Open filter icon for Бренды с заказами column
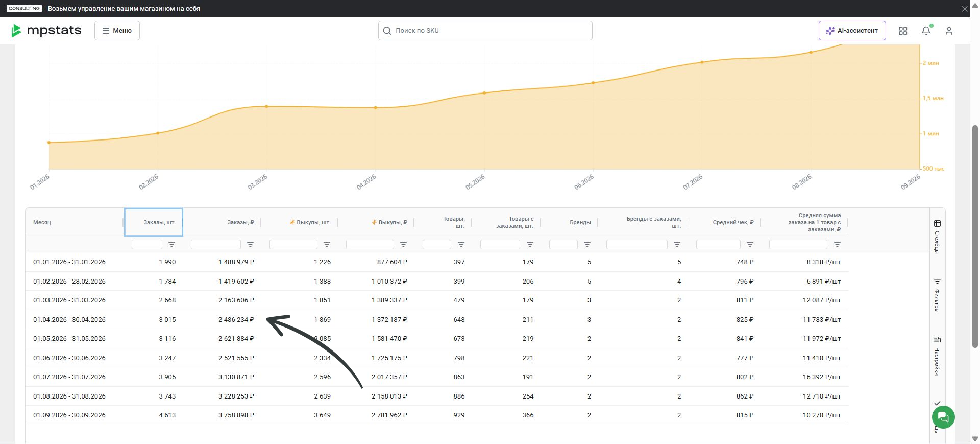The height and width of the screenshot is (444, 980). pos(677,245)
